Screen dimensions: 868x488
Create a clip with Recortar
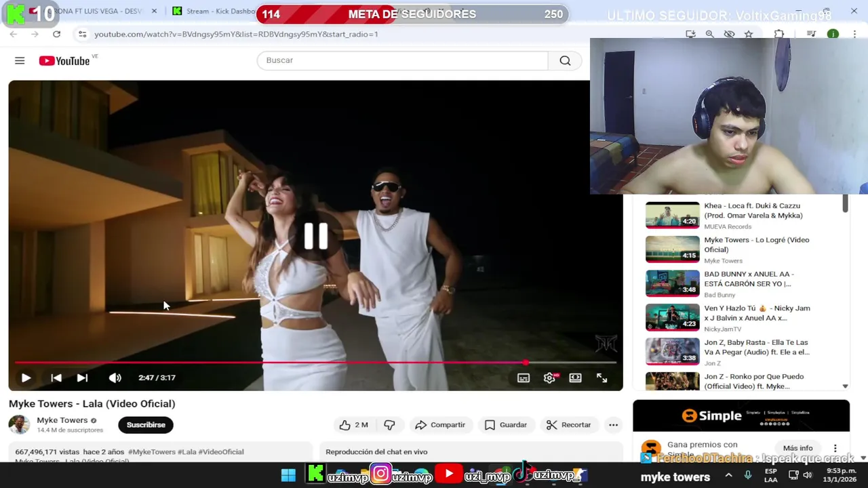[569, 425]
